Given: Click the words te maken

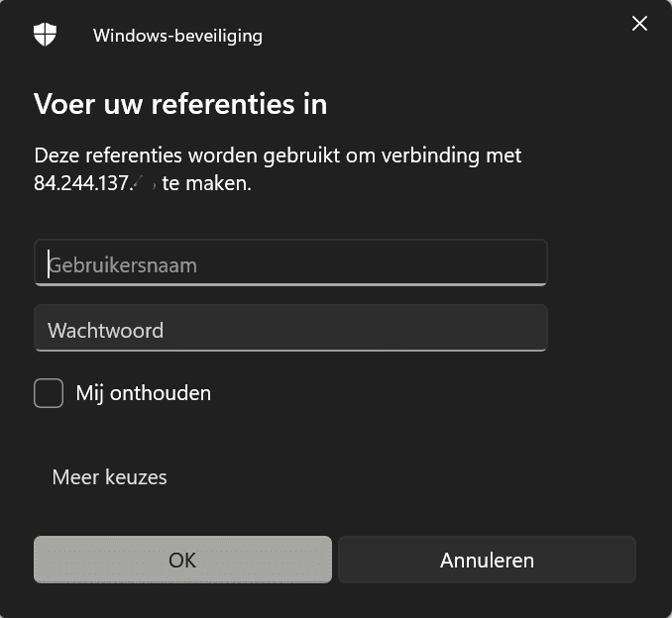Looking at the screenshot, I should 206,184.
